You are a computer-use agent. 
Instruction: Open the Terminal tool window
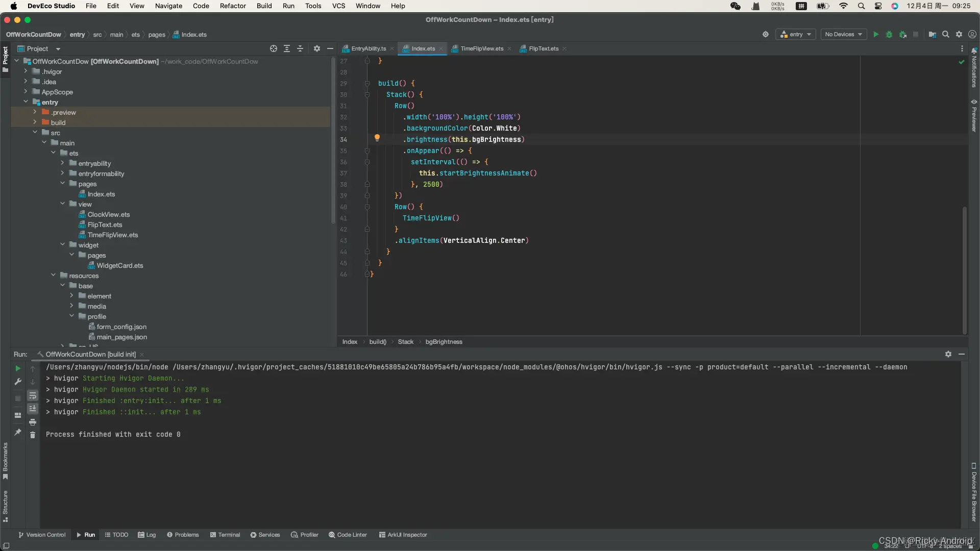225,535
